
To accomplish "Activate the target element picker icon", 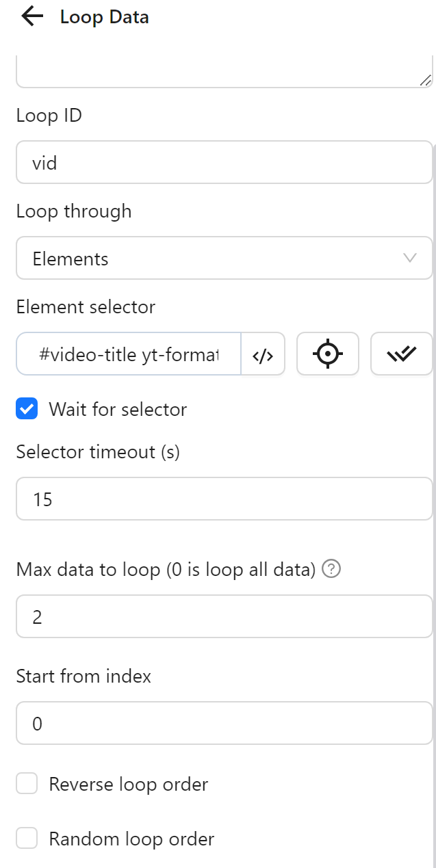I will click(x=328, y=354).
